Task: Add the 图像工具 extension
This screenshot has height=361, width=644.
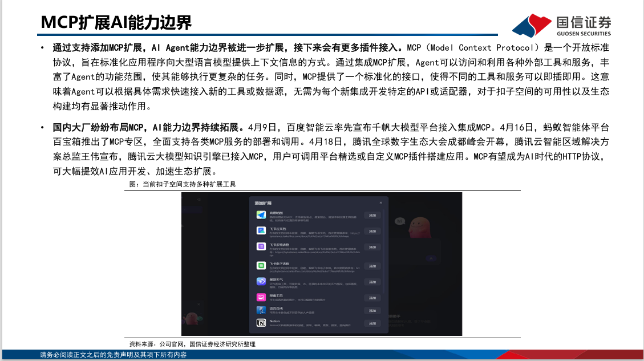Action: click(x=372, y=298)
